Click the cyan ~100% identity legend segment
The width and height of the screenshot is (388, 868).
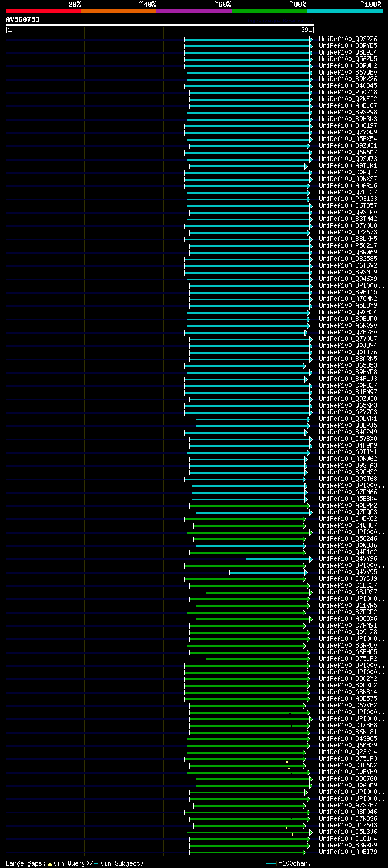tap(344, 11)
